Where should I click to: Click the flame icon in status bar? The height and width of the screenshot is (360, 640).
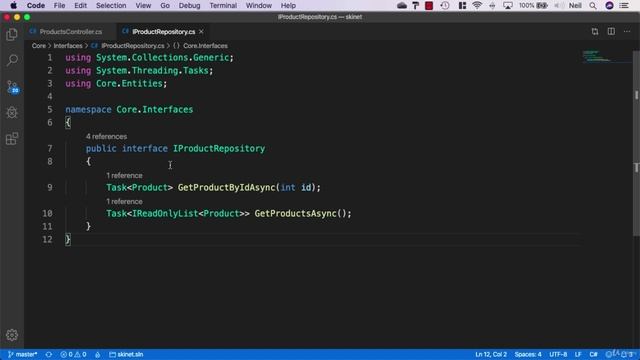[x=98, y=354]
